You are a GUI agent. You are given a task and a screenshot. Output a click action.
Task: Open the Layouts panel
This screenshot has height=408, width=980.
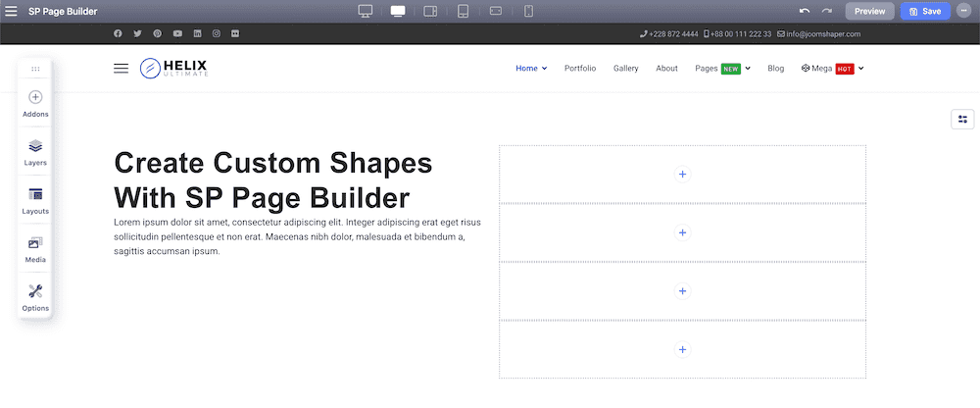[x=35, y=201]
